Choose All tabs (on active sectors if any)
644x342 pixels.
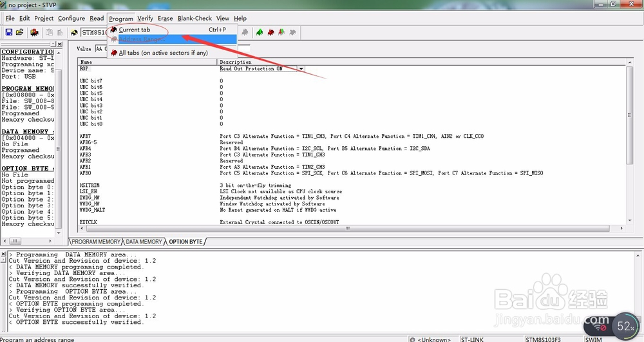pyautogui.click(x=172, y=53)
